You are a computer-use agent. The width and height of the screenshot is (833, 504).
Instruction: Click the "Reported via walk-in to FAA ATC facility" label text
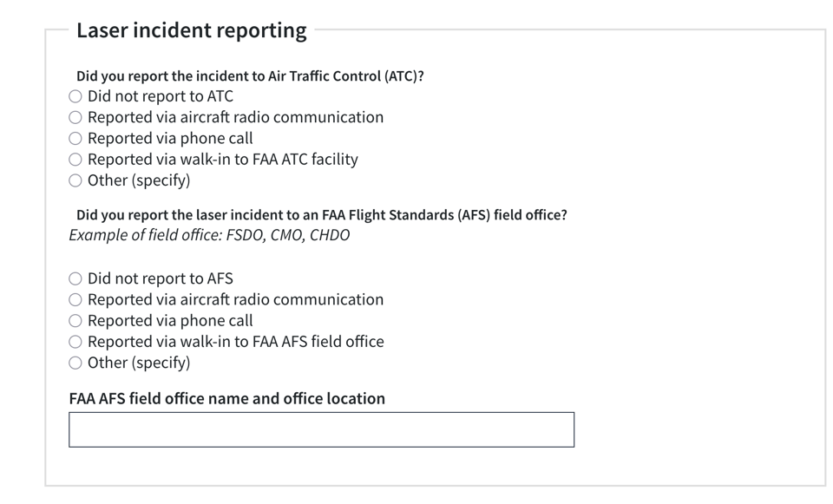point(222,160)
